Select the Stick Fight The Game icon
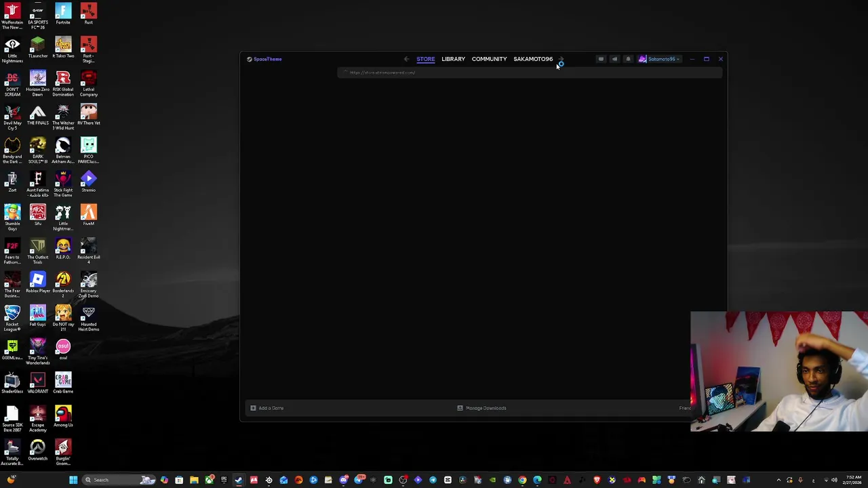868x488 pixels. [63, 184]
